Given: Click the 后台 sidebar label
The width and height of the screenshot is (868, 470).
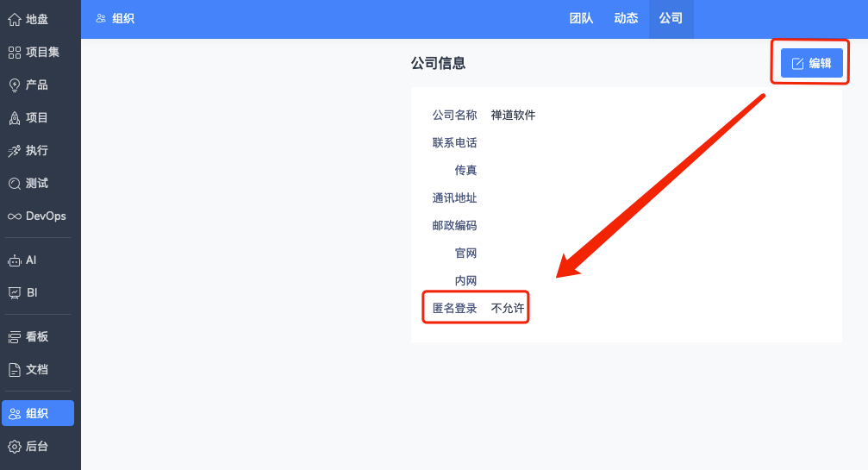Looking at the screenshot, I should (x=37, y=446).
